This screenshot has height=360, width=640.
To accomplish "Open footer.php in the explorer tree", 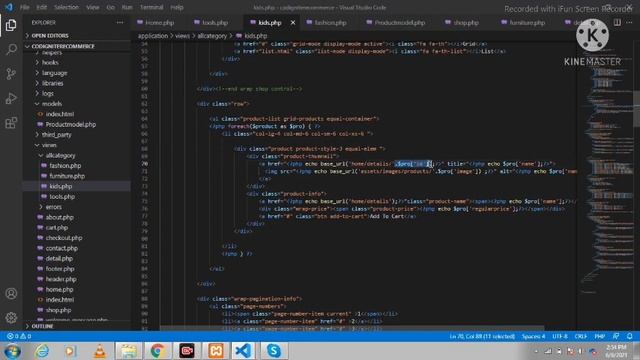I will pos(60,269).
